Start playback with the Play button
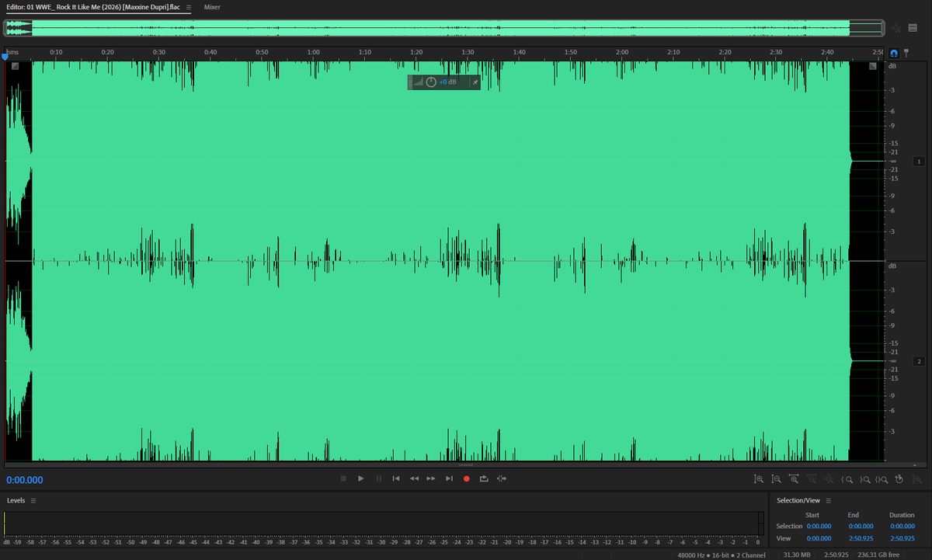Image resolution: width=932 pixels, height=560 pixels. 361,478
